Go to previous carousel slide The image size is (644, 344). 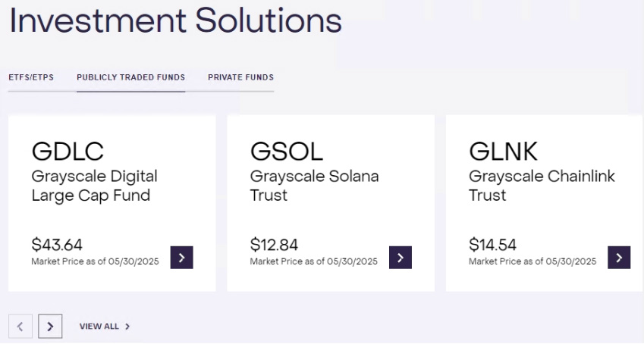pos(20,327)
